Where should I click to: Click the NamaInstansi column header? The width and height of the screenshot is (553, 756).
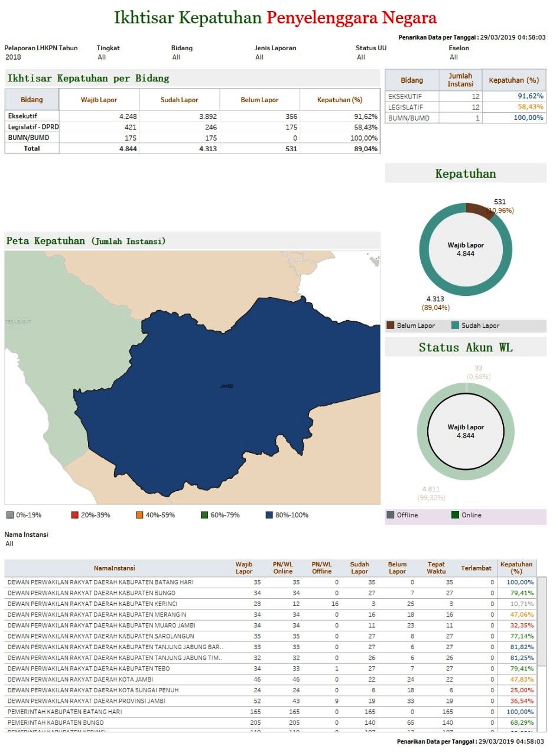coord(114,568)
